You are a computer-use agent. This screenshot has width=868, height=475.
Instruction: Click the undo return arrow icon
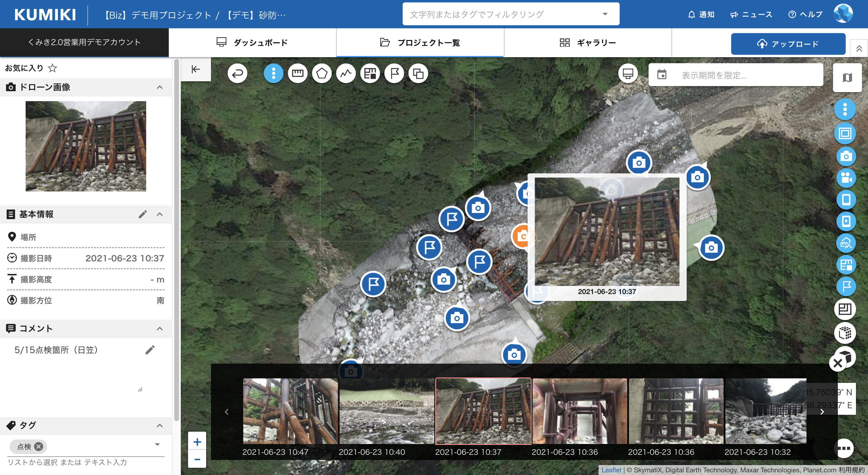[x=237, y=73]
